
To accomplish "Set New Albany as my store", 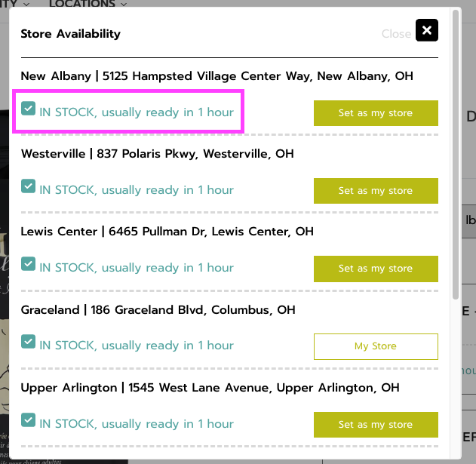I will click(375, 113).
